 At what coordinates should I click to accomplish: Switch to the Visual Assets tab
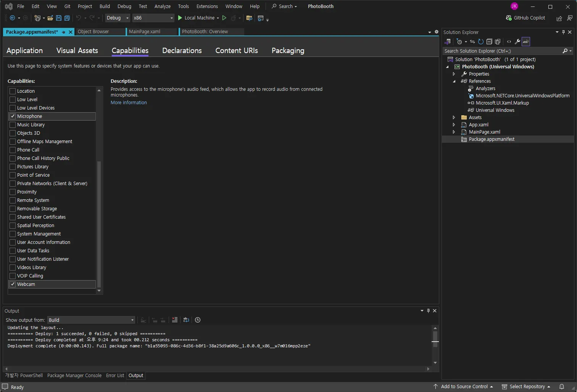[x=77, y=51]
